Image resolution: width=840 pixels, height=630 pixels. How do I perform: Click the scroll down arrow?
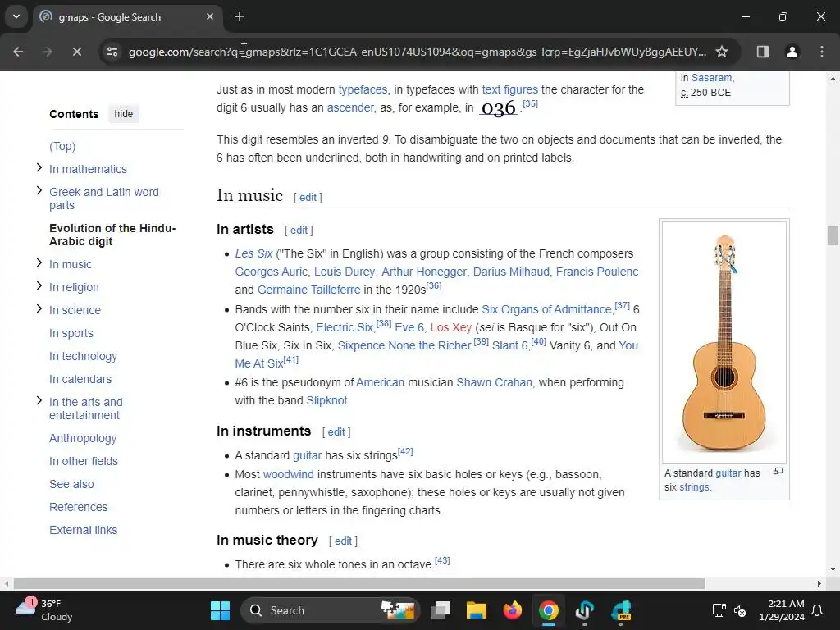click(x=833, y=569)
